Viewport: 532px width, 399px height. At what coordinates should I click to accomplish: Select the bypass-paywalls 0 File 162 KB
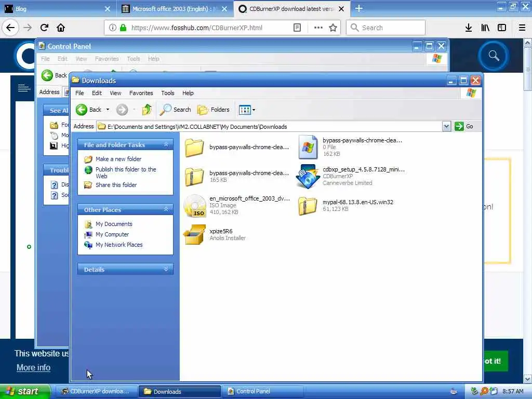308,147
